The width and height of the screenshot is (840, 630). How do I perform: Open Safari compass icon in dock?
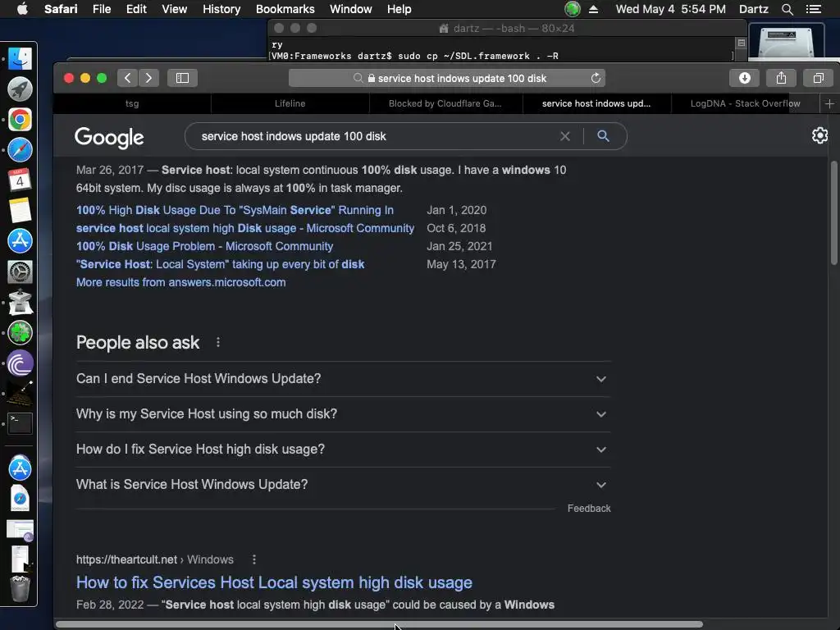[x=20, y=150]
